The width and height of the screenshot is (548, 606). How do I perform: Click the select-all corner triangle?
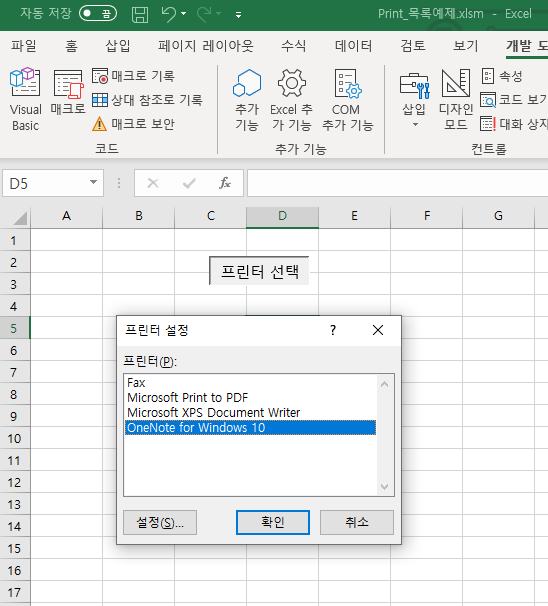pyautogui.click(x=15, y=218)
